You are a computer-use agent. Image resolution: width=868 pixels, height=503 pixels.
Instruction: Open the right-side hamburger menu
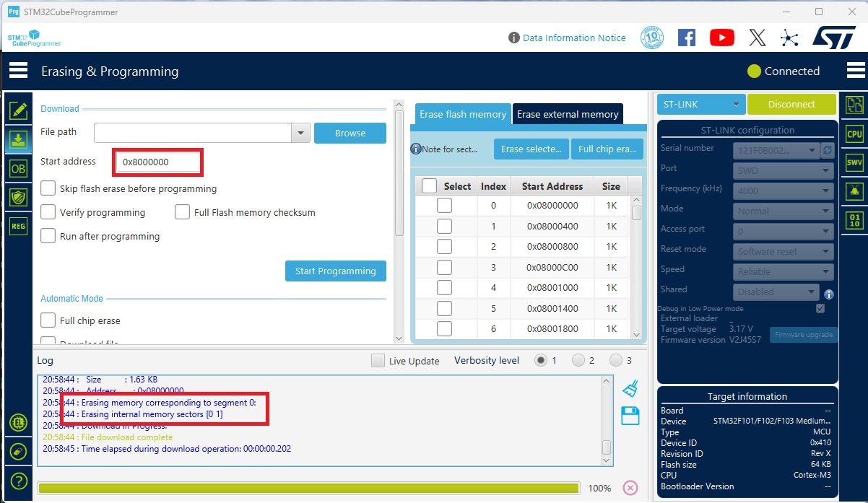click(x=856, y=71)
